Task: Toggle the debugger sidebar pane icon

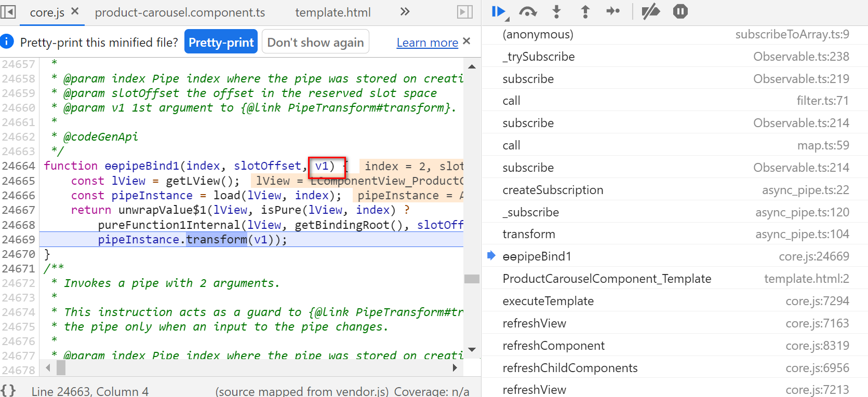Action: [465, 11]
